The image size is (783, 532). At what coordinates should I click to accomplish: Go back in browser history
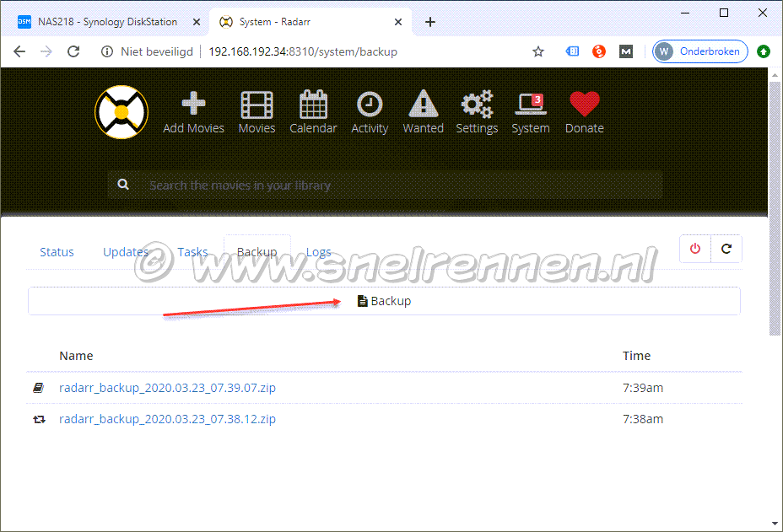pyautogui.click(x=19, y=51)
